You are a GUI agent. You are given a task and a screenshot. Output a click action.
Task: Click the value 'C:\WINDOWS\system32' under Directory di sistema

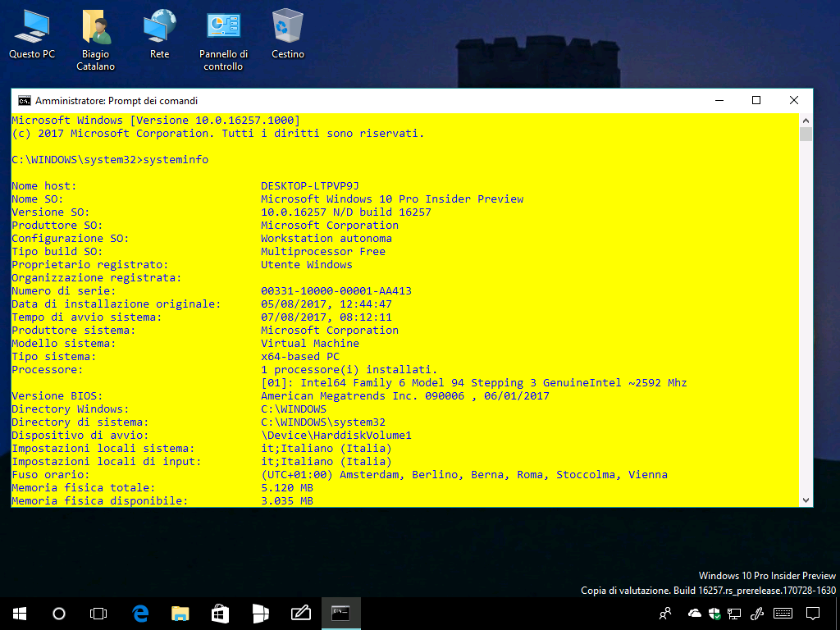pos(323,422)
